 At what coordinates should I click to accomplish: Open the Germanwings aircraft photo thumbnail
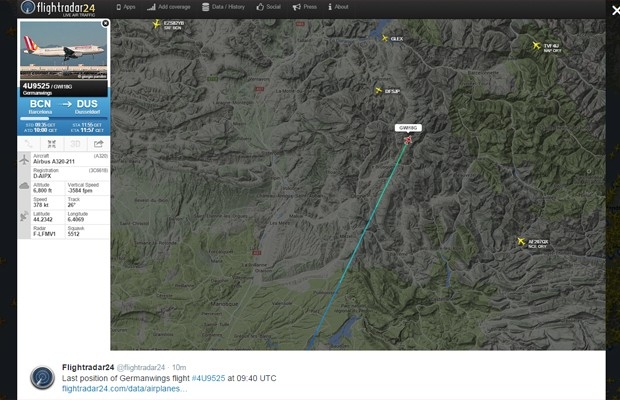click(x=64, y=50)
